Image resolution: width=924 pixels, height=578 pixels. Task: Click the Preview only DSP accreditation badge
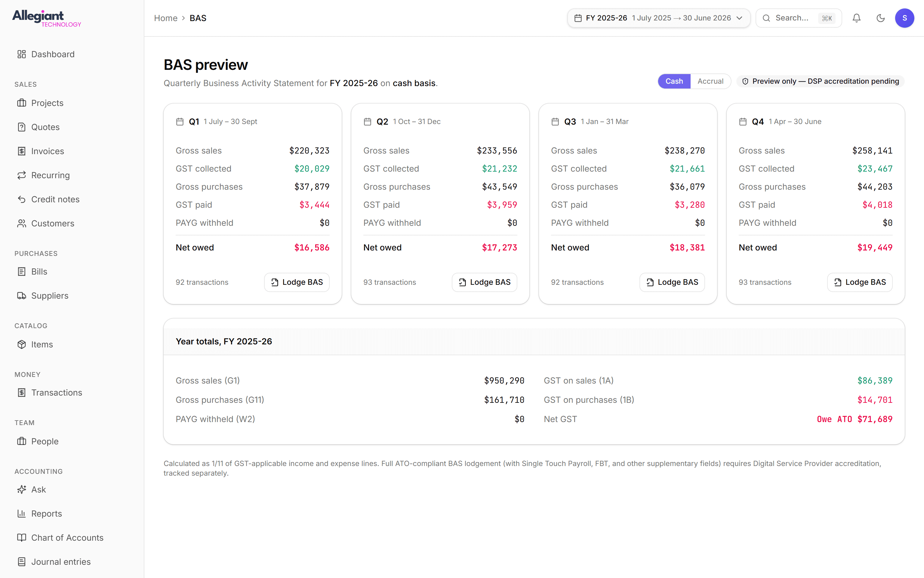point(821,81)
